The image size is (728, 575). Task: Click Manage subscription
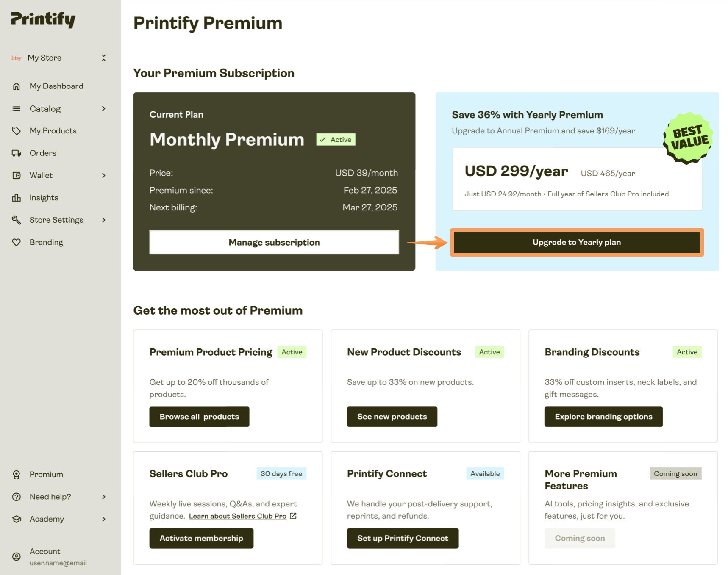[274, 242]
